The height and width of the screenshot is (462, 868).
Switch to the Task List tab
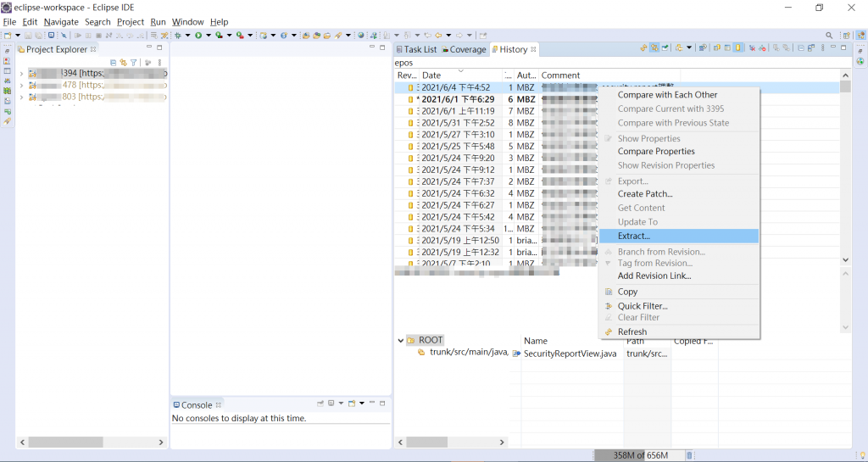tap(416, 49)
